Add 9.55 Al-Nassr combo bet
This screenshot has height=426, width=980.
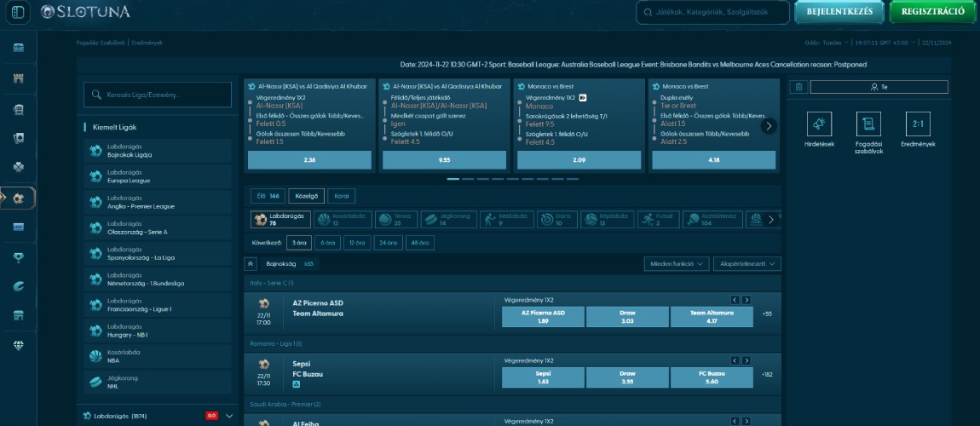tap(444, 160)
